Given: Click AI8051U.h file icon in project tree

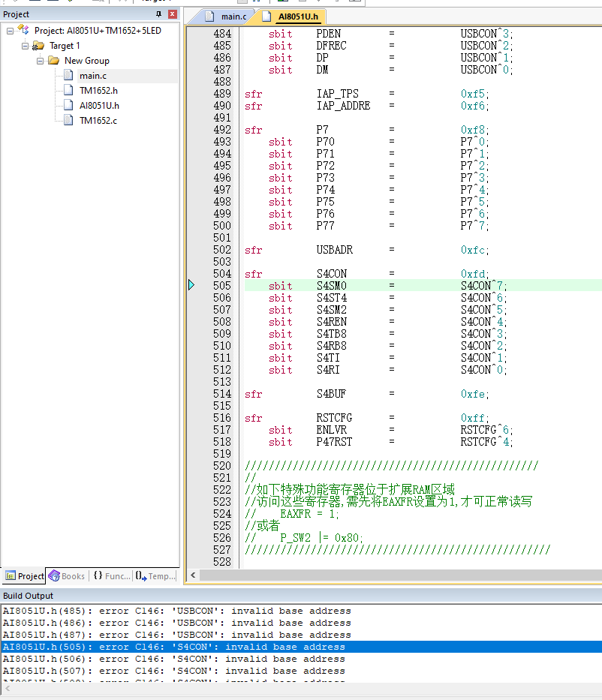Looking at the screenshot, I should point(69,106).
